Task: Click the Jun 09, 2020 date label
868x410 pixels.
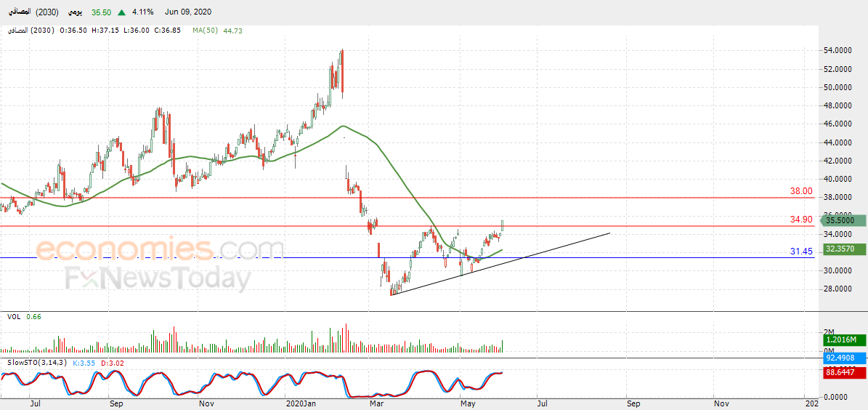Action: [x=187, y=12]
